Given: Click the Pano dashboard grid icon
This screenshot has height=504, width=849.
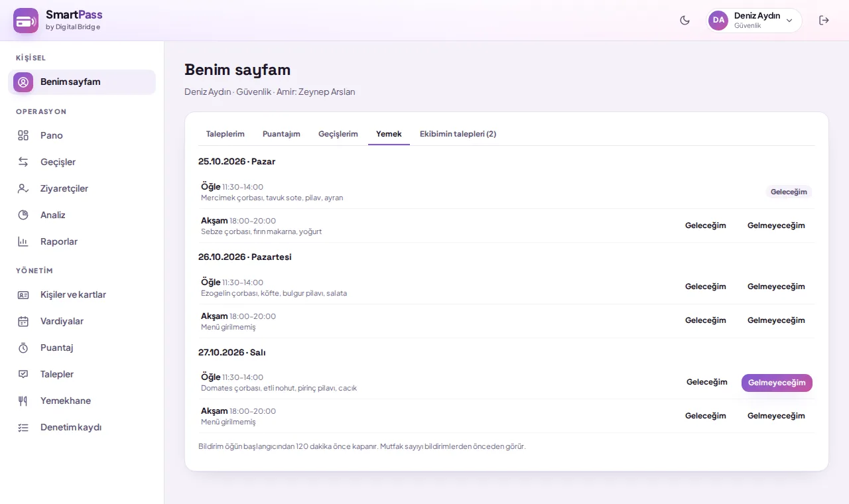Looking at the screenshot, I should point(23,135).
